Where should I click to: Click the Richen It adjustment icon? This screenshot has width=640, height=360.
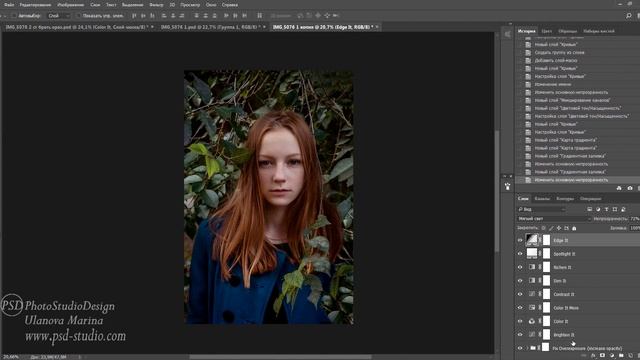[531, 267]
